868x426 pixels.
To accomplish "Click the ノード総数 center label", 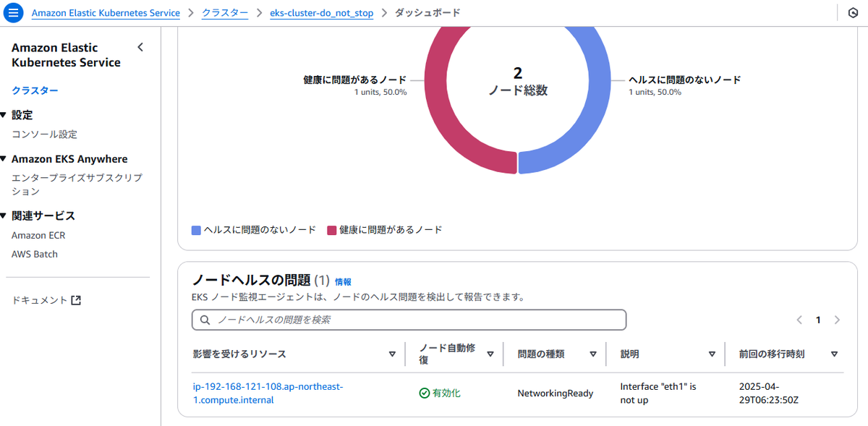I will (x=518, y=90).
